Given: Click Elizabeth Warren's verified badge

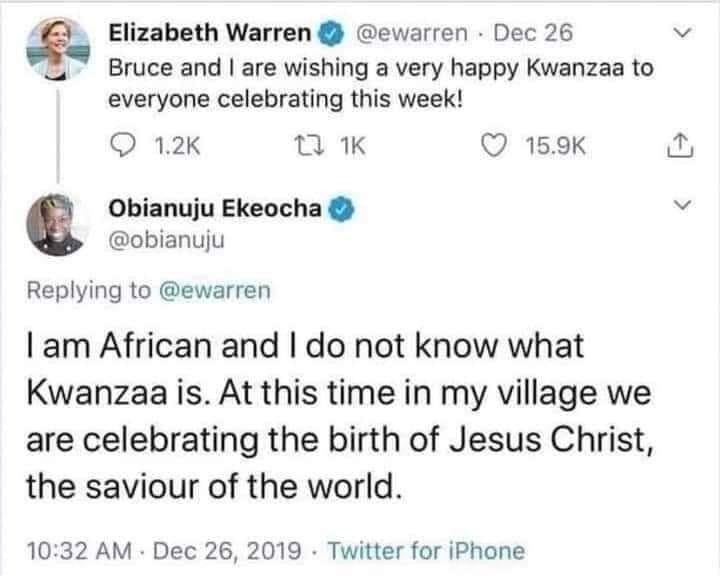Looking at the screenshot, I should click(x=330, y=34).
